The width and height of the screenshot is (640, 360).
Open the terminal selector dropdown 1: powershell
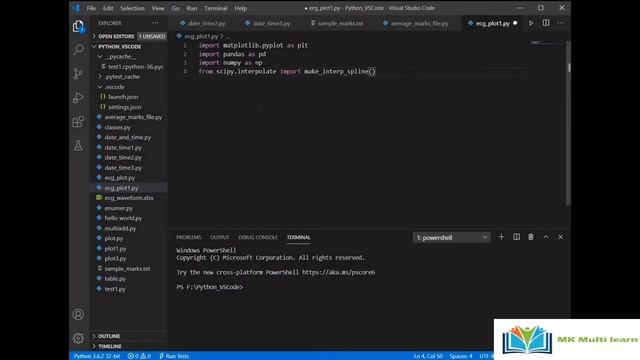coord(451,238)
